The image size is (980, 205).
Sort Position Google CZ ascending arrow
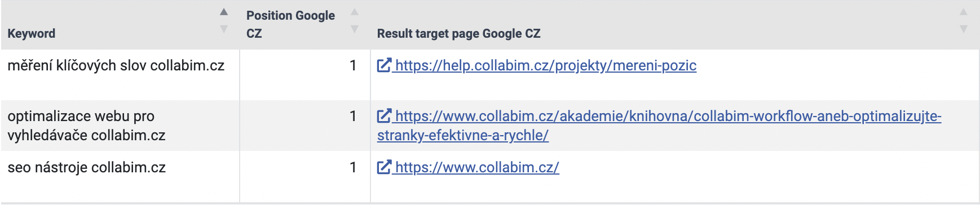(355, 12)
